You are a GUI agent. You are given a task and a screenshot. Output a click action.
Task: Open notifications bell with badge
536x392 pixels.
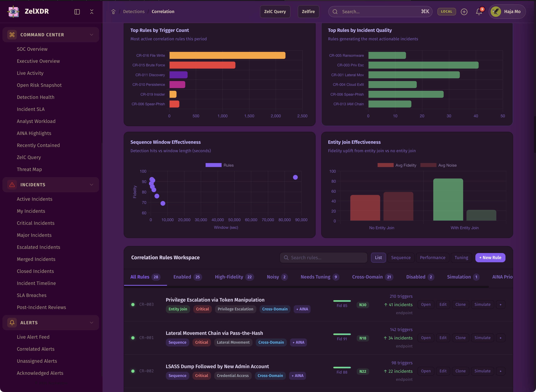tap(479, 12)
